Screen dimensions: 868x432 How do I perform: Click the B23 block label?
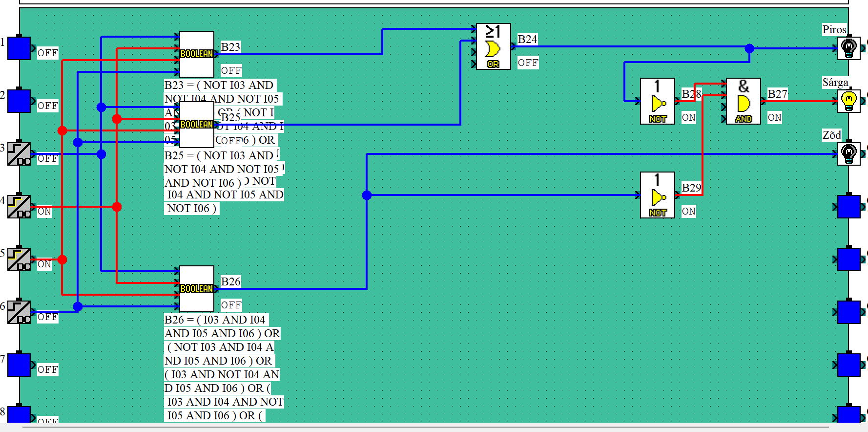(230, 47)
